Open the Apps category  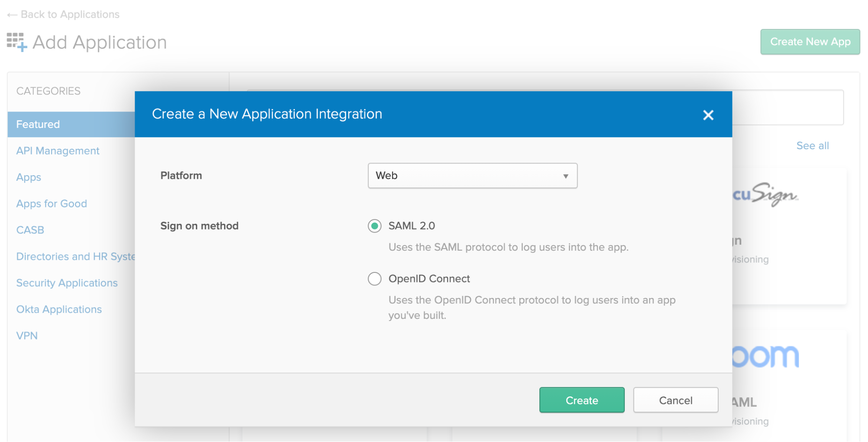29,177
